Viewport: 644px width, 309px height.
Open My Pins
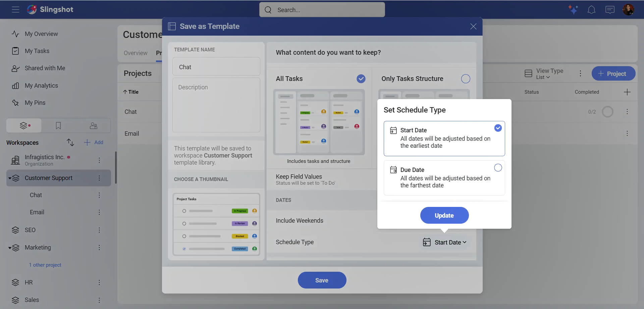tap(35, 103)
